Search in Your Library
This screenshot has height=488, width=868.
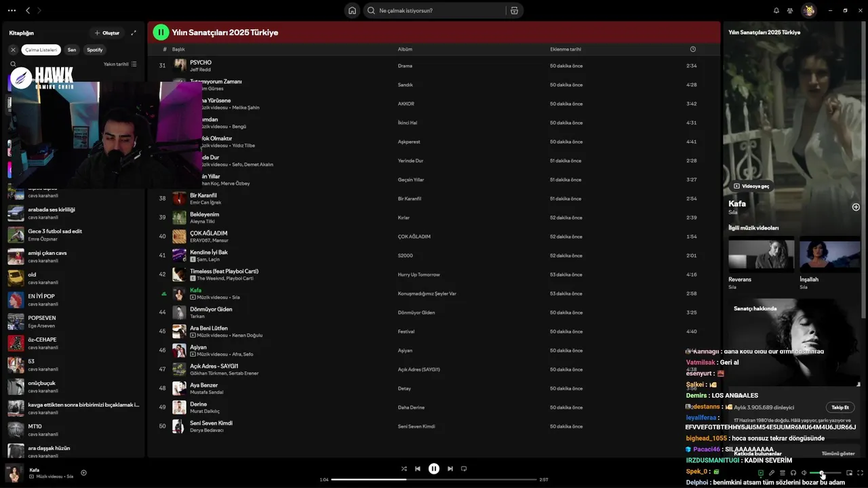coord(13,64)
